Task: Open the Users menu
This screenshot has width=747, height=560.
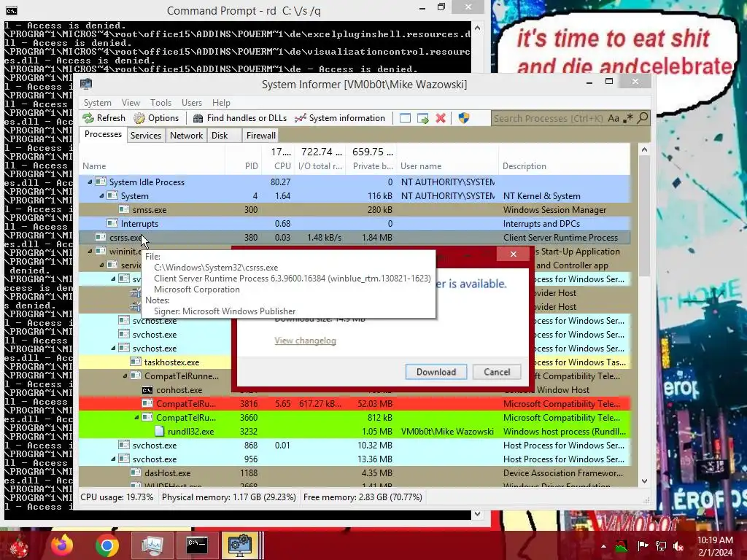Action: [x=192, y=102]
